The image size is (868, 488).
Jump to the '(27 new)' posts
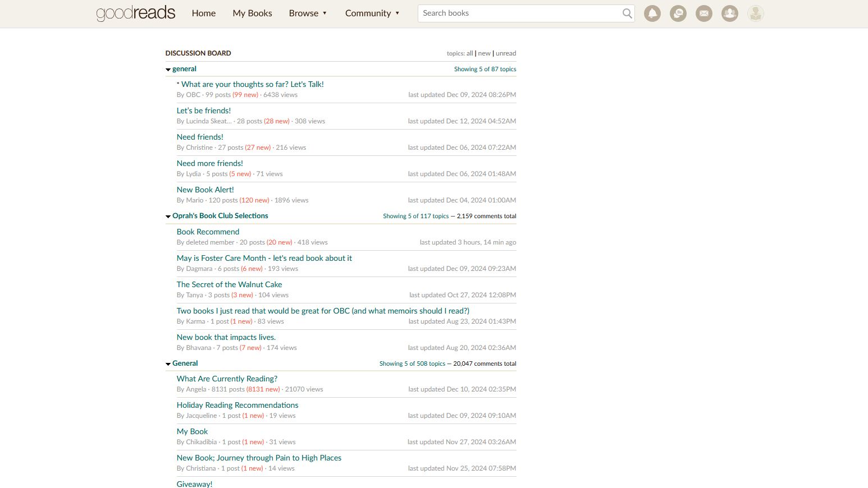tap(258, 148)
